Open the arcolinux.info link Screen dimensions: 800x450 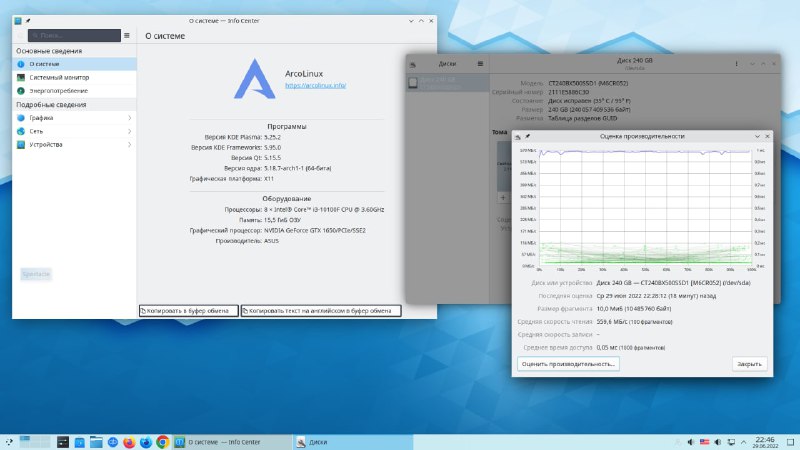315,85
